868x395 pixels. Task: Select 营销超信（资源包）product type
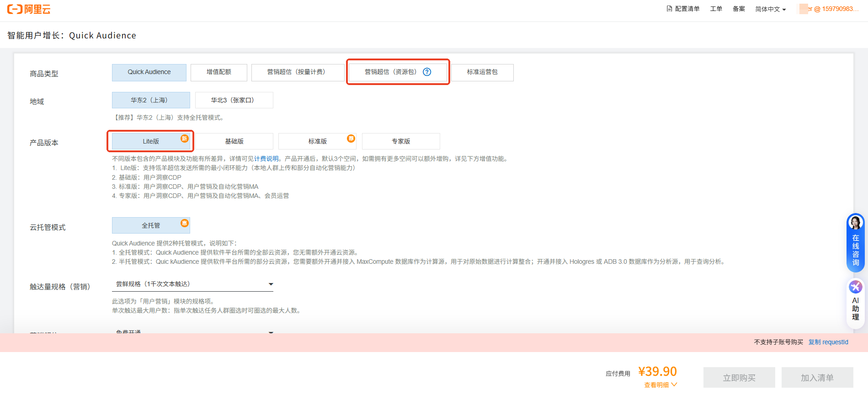pos(398,72)
